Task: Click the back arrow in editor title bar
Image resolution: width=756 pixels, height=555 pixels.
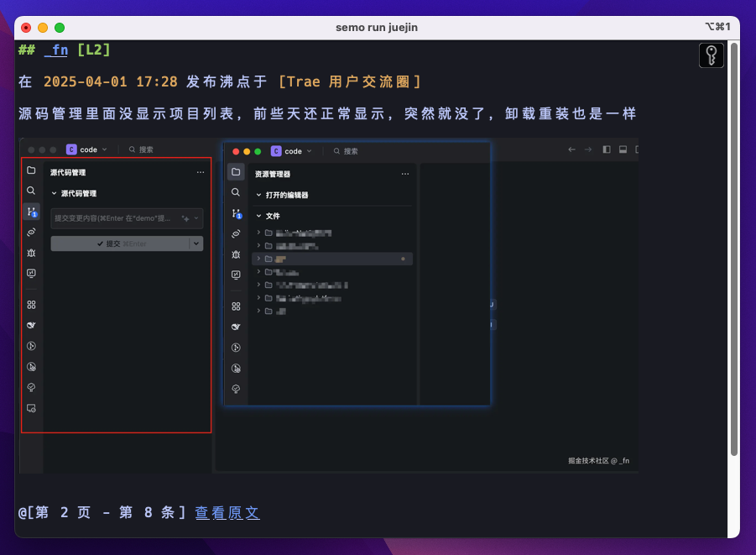Action: (x=572, y=150)
